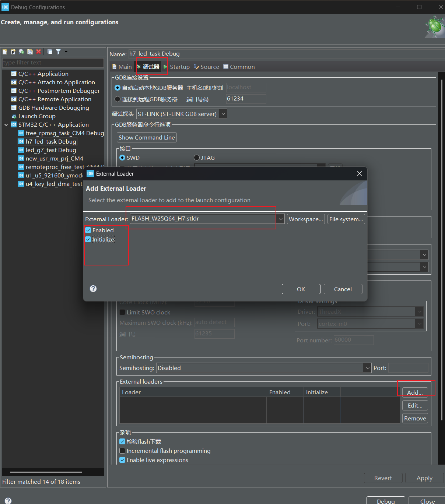Toggle Enable live expressions checkbox
This screenshot has height=504, width=445.
point(122,460)
